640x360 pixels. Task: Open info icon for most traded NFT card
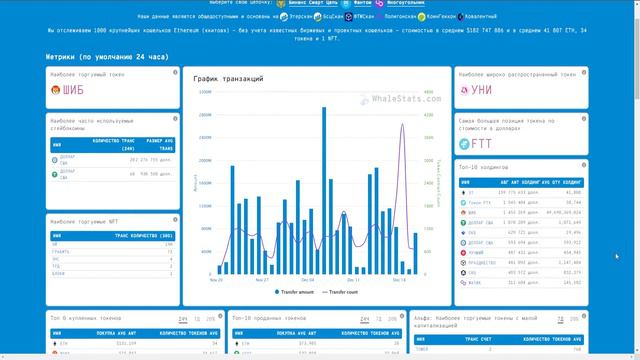tap(175, 220)
